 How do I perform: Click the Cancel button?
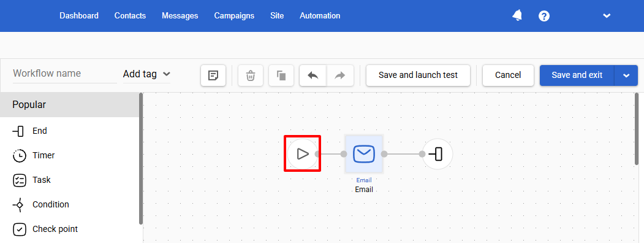(508, 75)
